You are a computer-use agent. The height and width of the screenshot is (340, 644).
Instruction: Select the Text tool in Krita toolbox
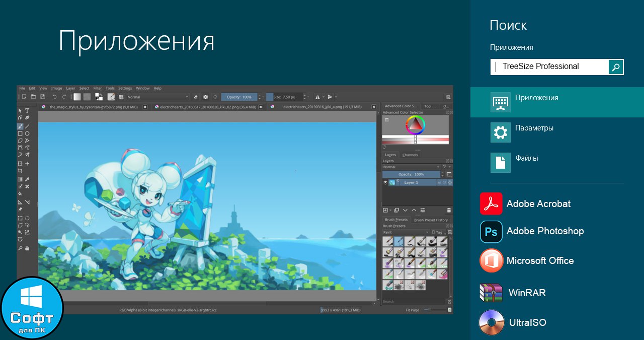click(27, 110)
